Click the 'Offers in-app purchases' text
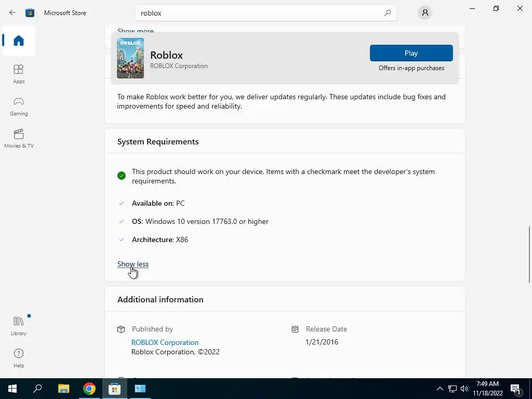This screenshot has width=532, height=399. [x=411, y=68]
